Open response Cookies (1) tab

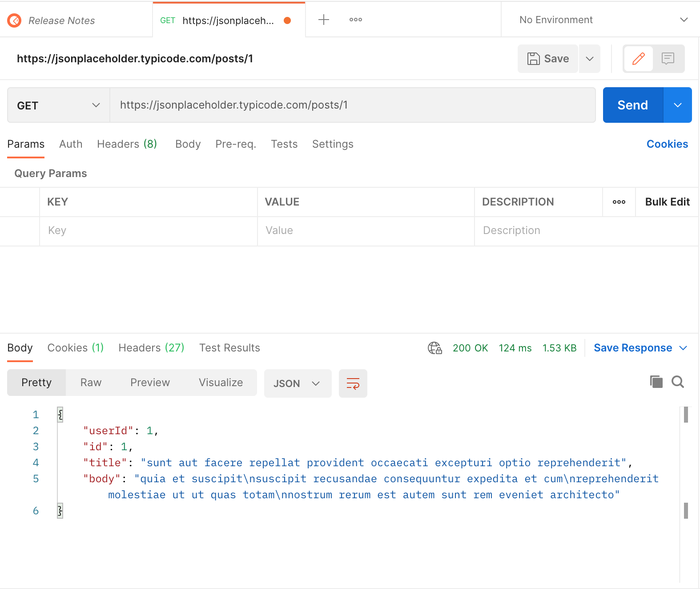(x=76, y=348)
